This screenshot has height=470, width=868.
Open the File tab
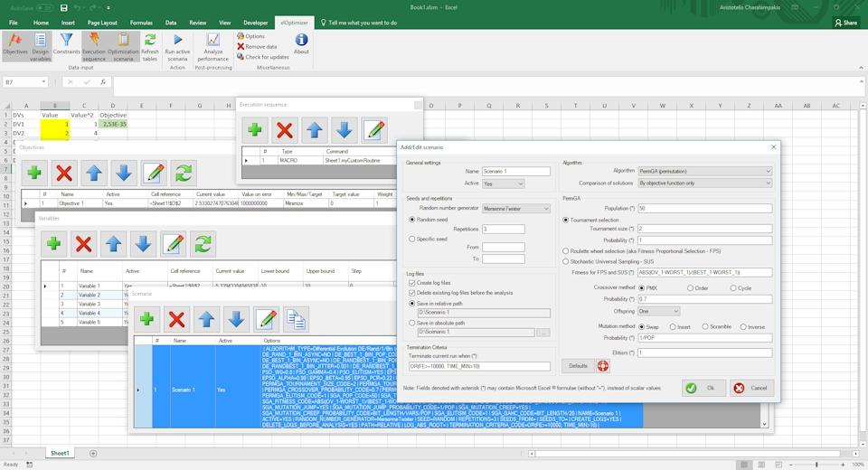pos(14,23)
